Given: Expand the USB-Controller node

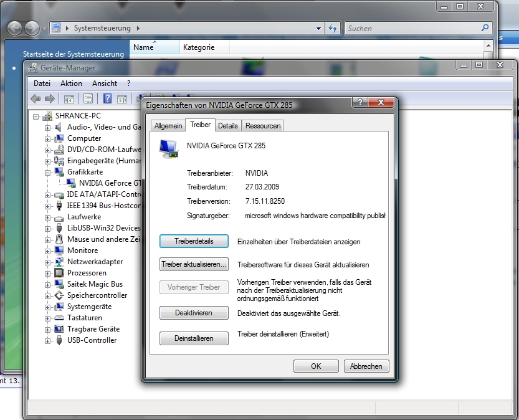Looking at the screenshot, I should pyautogui.click(x=47, y=341).
